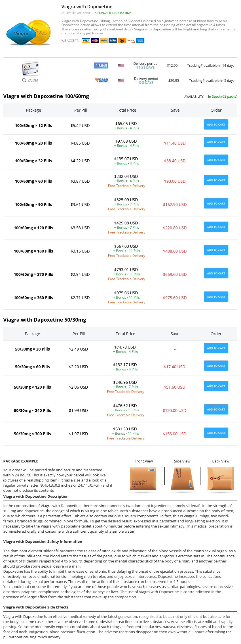Click the EMS shipping logo
Viewport: 241px width, 644px height.
[101, 80]
